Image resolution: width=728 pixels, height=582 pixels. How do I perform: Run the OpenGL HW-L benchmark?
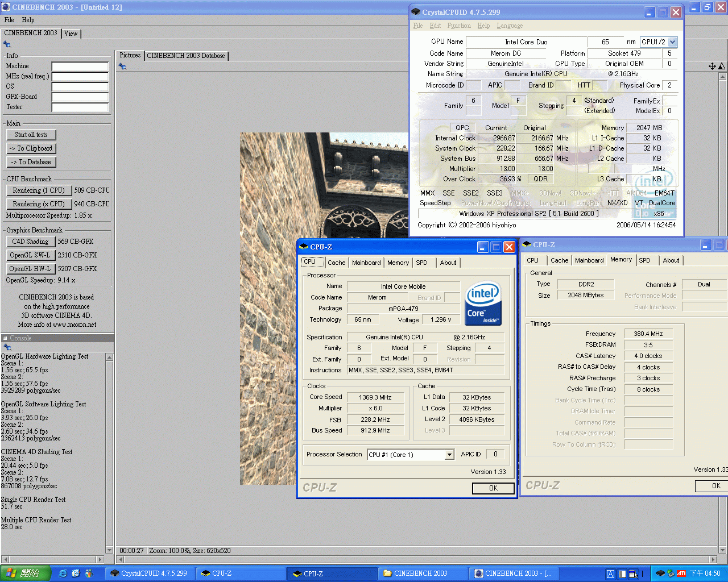pyautogui.click(x=30, y=269)
